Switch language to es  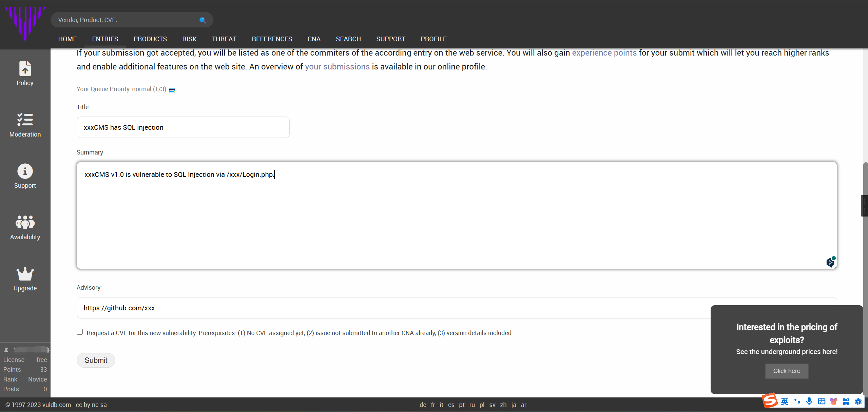tap(451, 405)
